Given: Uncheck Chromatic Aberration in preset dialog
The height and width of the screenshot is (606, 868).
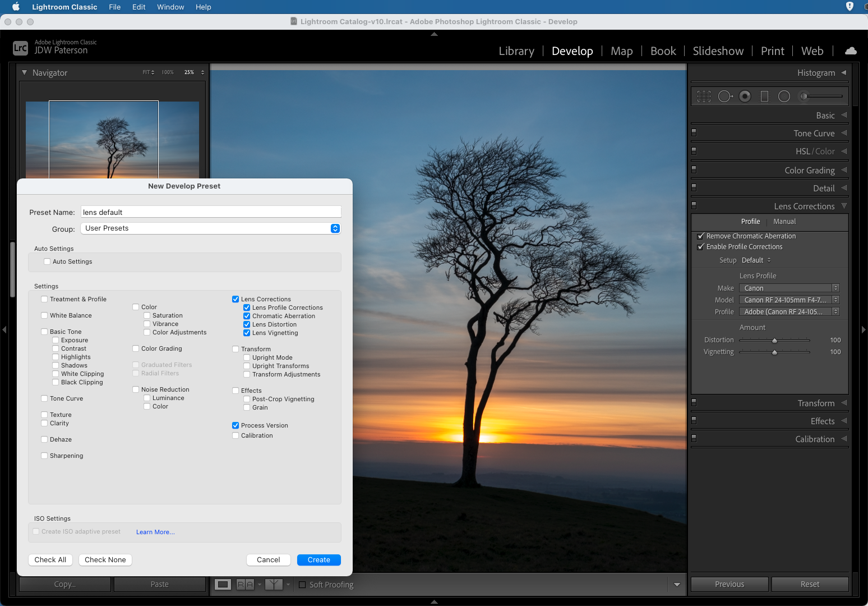Looking at the screenshot, I should 247,316.
